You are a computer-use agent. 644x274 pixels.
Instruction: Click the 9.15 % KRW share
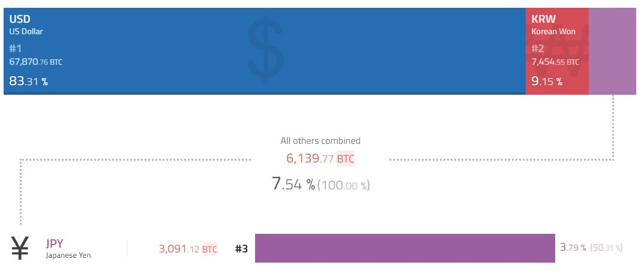pyautogui.click(x=547, y=82)
